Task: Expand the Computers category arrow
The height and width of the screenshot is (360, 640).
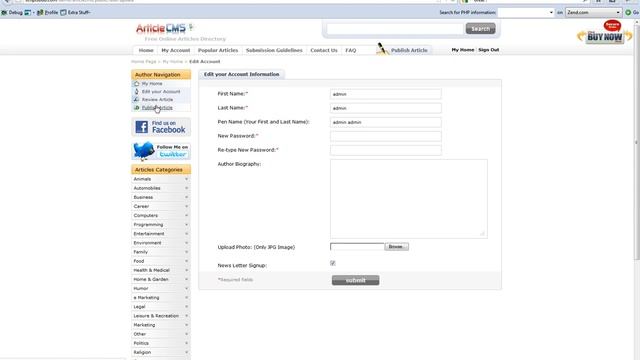Action: coord(187,216)
